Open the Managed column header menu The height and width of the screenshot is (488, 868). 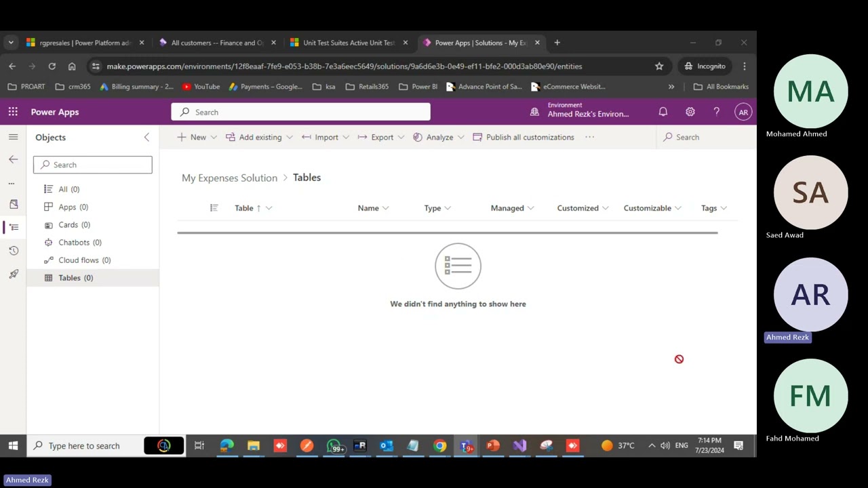(x=512, y=208)
